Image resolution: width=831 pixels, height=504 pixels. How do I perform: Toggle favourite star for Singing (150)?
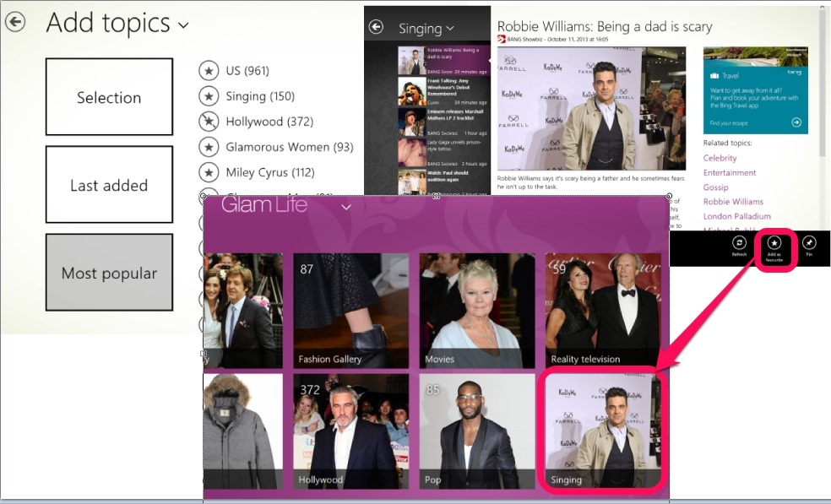pyautogui.click(x=209, y=96)
